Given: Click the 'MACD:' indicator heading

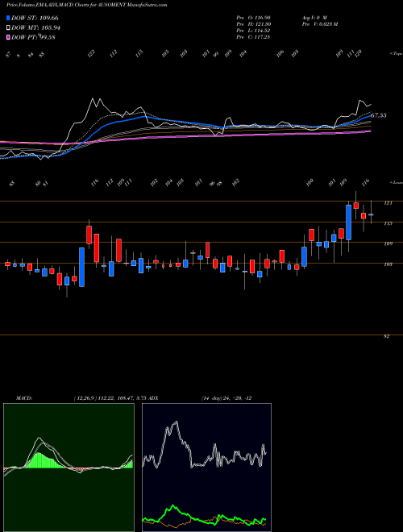Looking at the screenshot, I should point(24,398).
